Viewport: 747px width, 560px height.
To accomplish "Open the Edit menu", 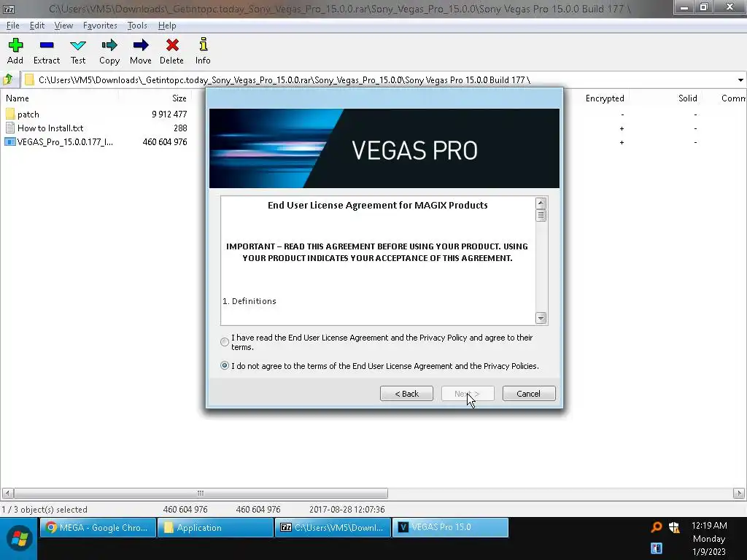I will pyautogui.click(x=36, y=26).
